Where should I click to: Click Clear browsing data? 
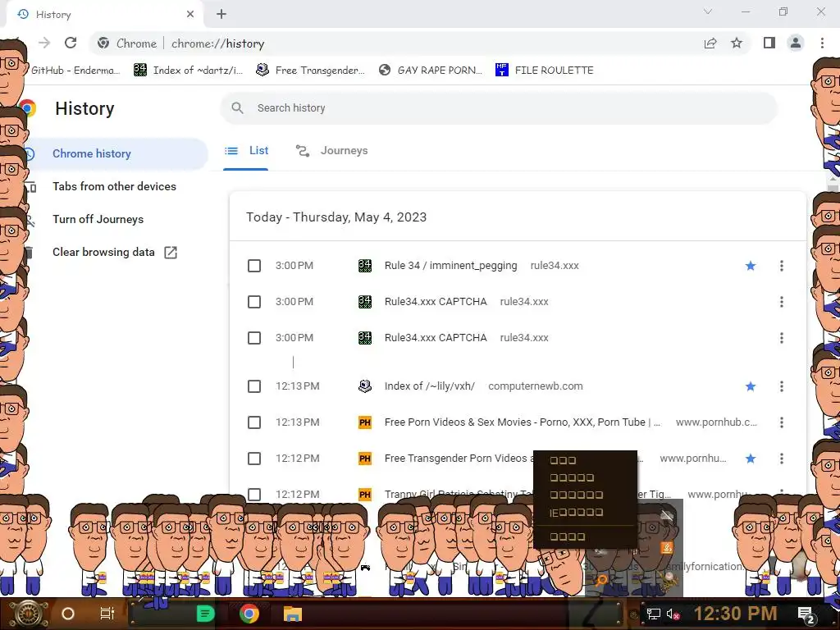[103, 252]
